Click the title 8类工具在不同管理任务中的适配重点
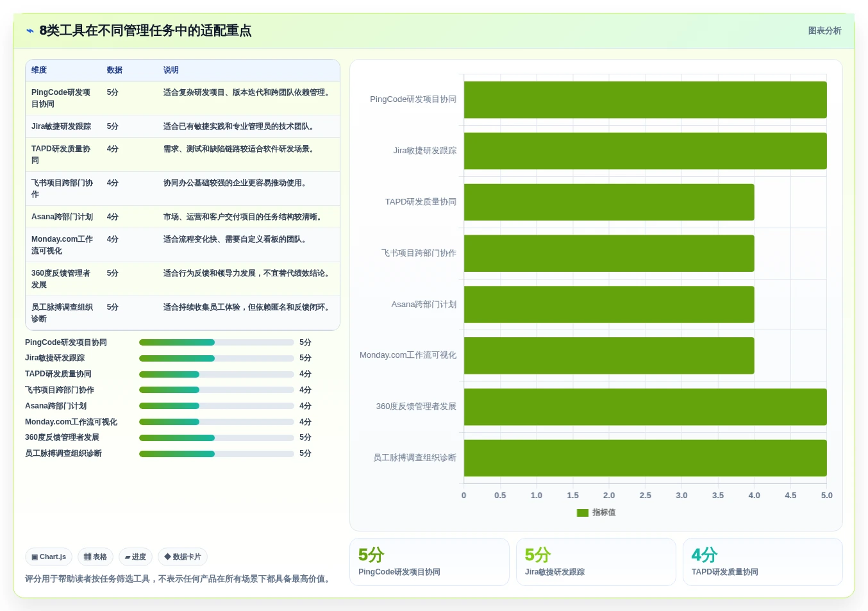 (146, 31)
